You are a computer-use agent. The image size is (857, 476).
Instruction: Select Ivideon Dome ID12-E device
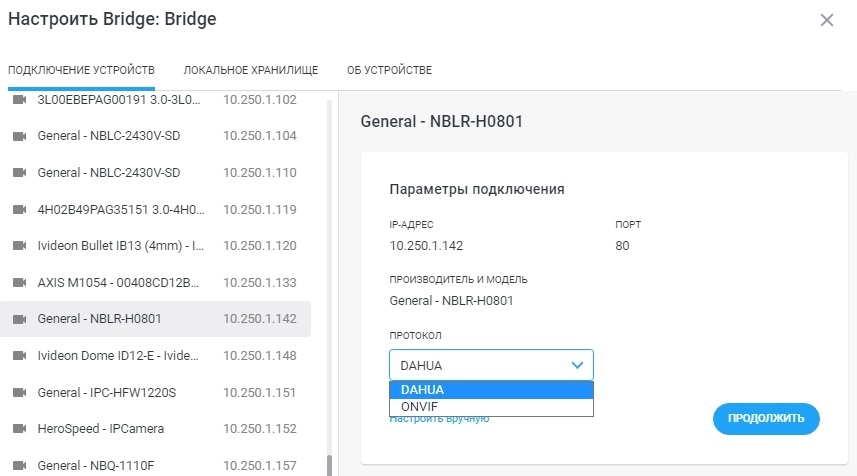point(118,356)
